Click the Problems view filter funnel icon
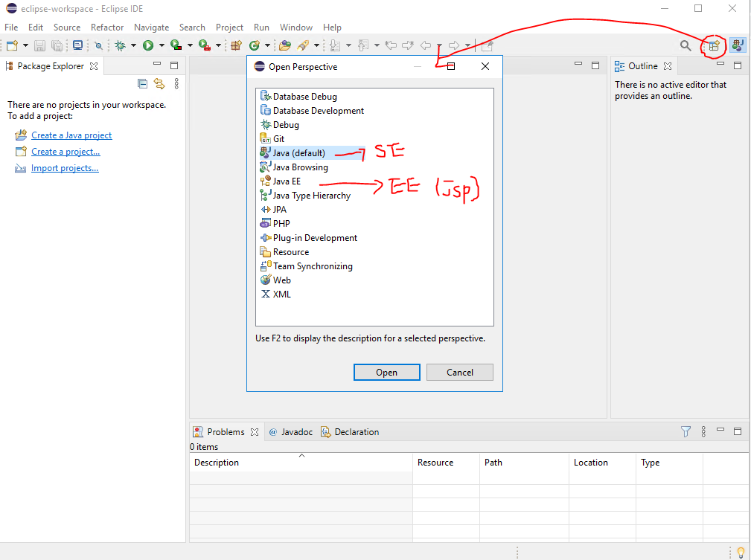 coord(686,432)
